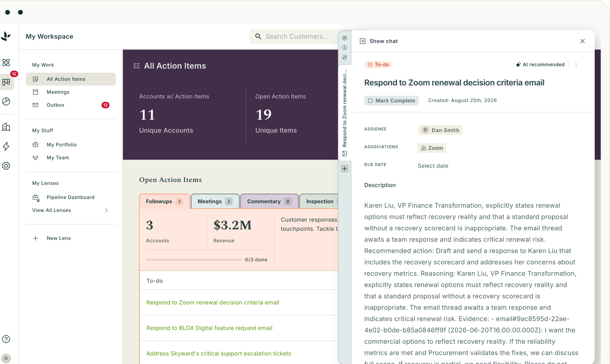The height and width of the screenshot is (364, 610).
Task: Open the Outbox with 12 badge
Action: tap(71, 105)
